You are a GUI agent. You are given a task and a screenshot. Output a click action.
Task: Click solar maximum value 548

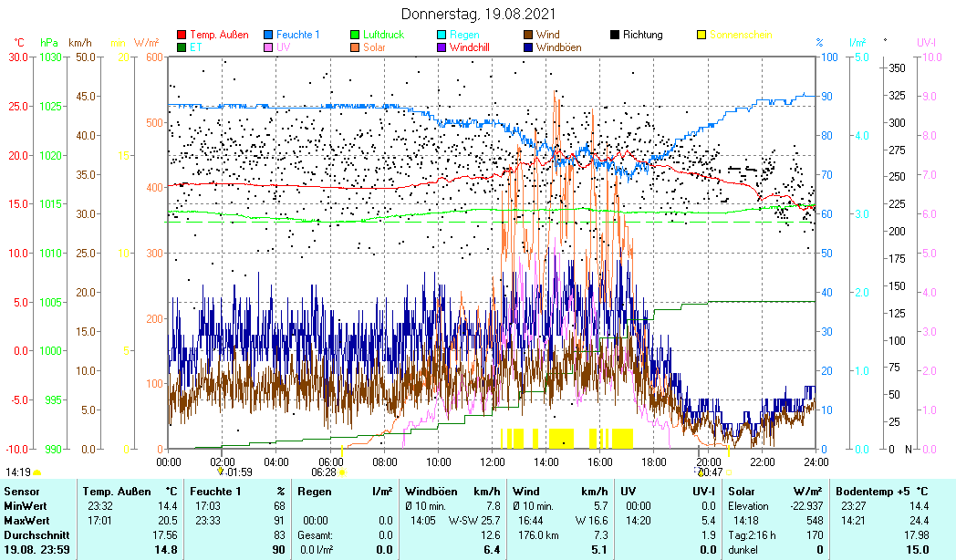tap(815, 521)
